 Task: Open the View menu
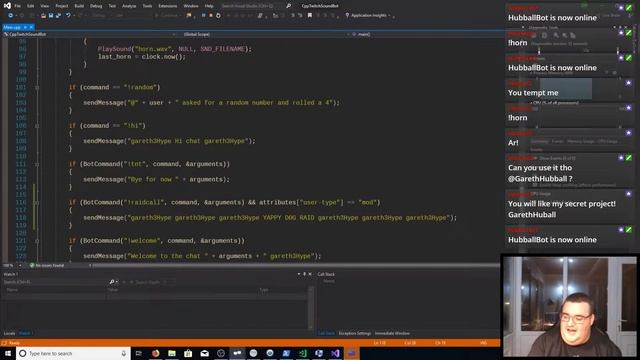pos(44,6)
